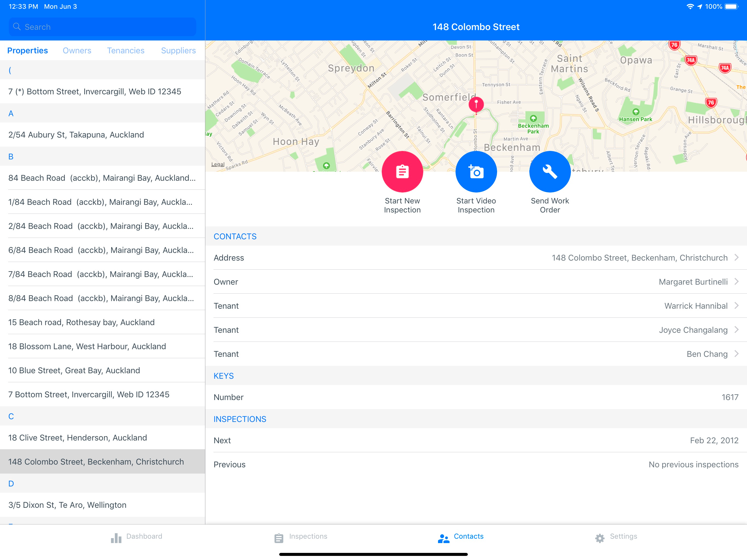This screenshot has height=560, width=747.
Task: Select 18 Blossom Lane, West Harbour property
Action: point(102,346)
